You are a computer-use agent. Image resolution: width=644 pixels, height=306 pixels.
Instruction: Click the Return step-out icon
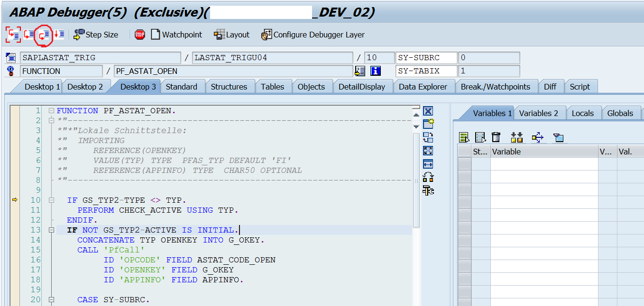(45, 35)
